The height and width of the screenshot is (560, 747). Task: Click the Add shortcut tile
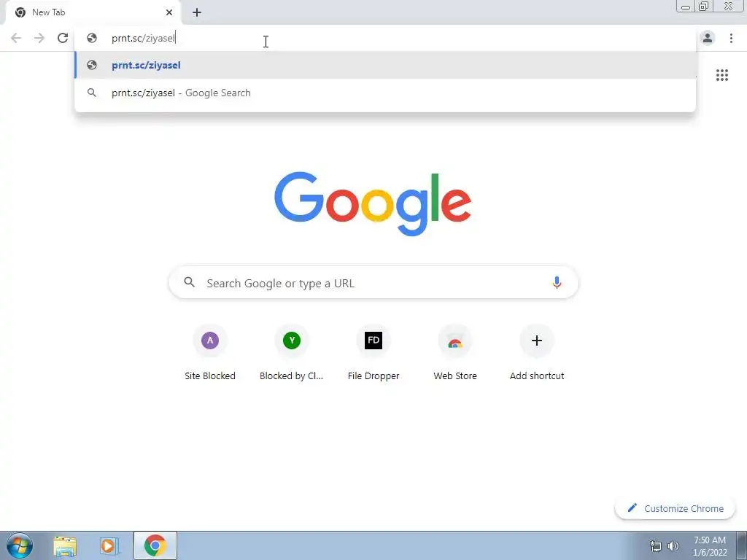click(537, 353)
